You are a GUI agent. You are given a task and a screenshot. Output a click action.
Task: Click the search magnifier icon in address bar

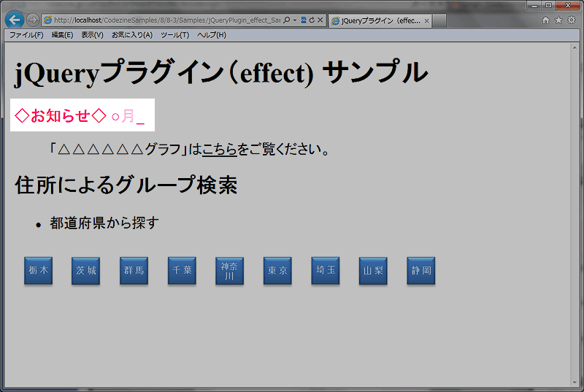click(x=286, y=20)
